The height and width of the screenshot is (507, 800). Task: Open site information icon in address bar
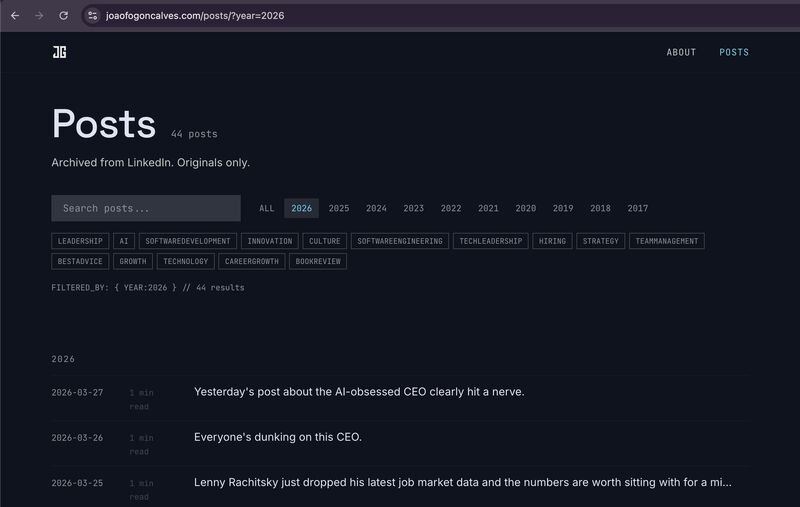click(x=93, y=16)
